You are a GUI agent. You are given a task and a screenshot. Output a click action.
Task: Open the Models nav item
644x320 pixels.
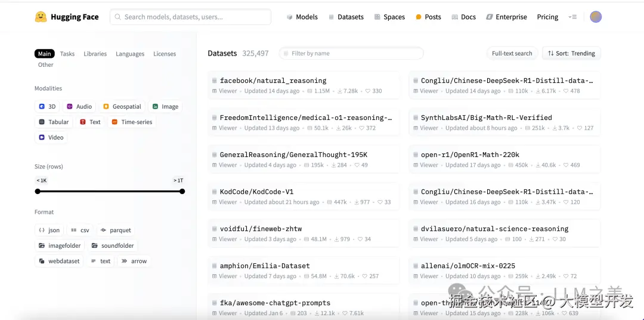(x=302, y=17)
